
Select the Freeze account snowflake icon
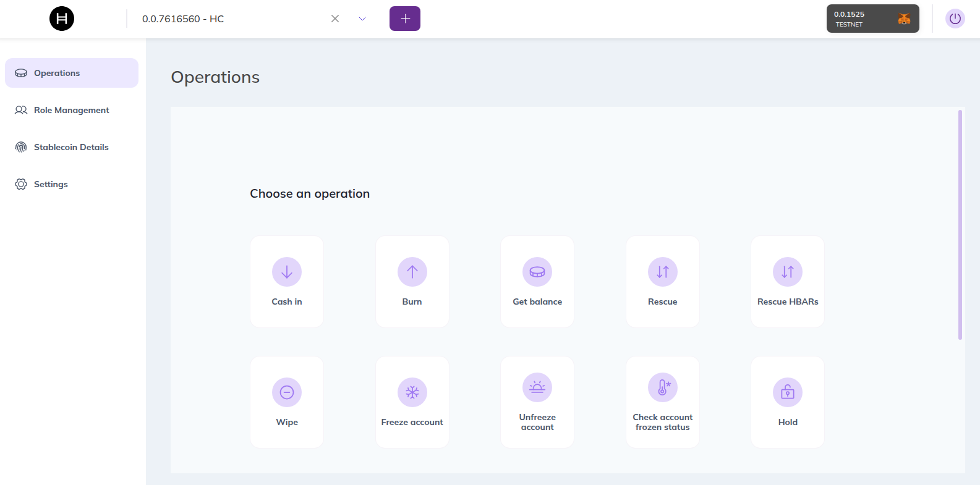(x=412, y=392)
